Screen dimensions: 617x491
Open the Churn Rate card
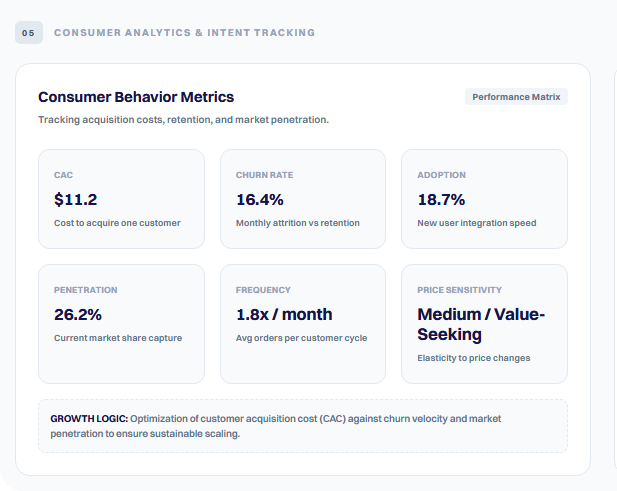click(x=303, y=199)
